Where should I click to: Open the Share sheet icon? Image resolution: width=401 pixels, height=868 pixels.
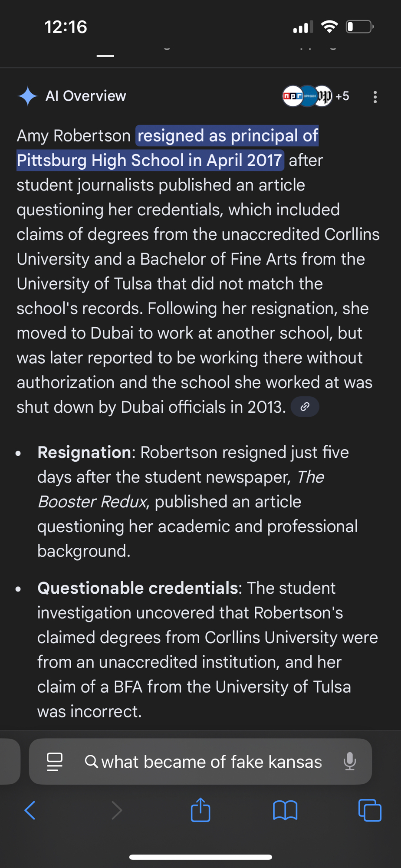[x=200, y=809]
